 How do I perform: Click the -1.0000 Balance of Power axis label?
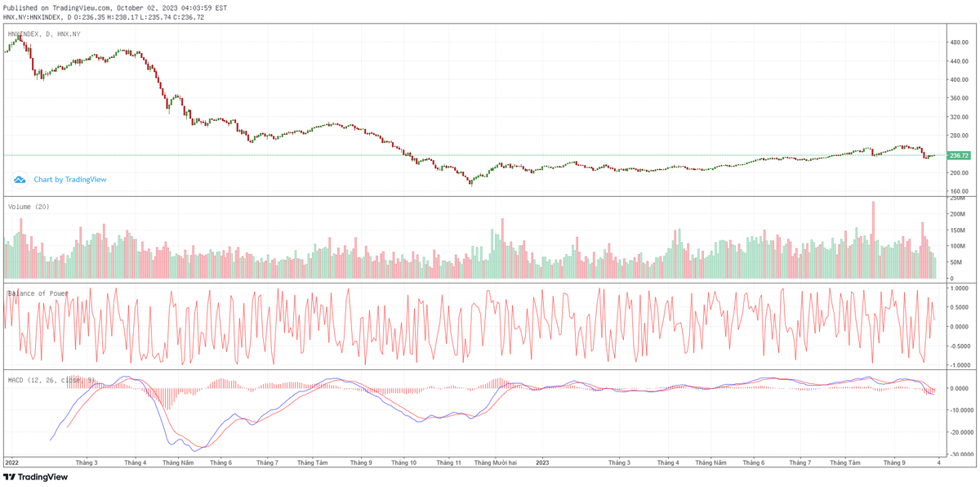tap(959, 365)
